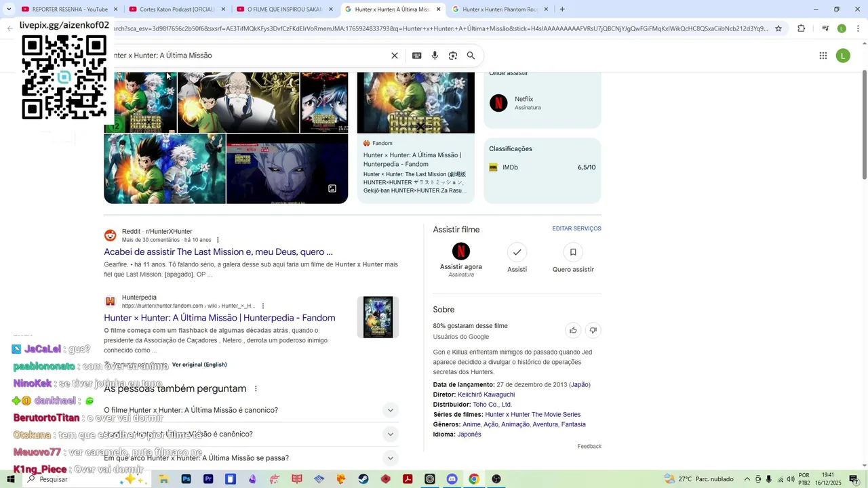Image resolution: width=868 pixels, height=488 pixels.
Task: Expand question about A Última Missão é canônico
Action: point(251,434)
